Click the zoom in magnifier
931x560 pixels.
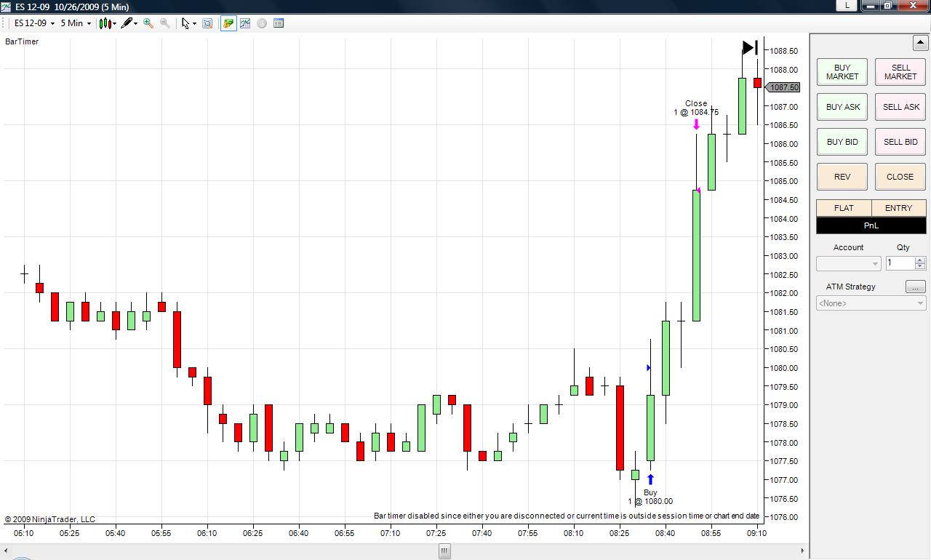point(148,23)
